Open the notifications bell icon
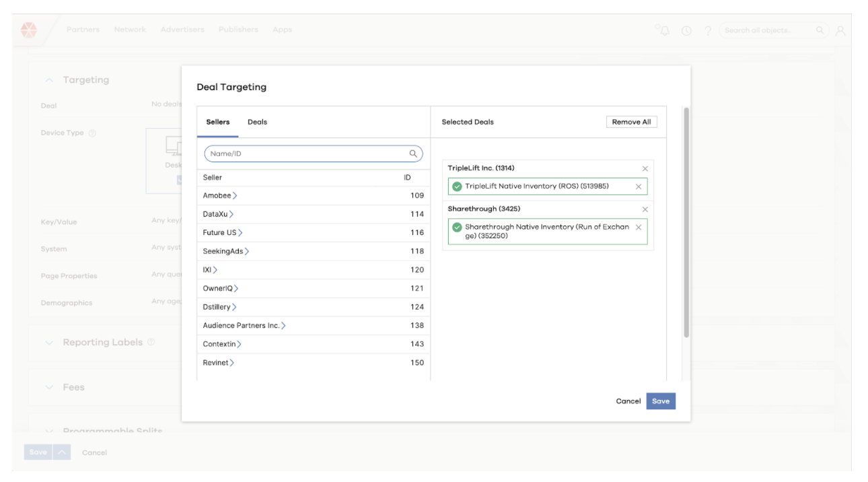The width and height of the screenshot is (868, 482). tap(664, 30)
